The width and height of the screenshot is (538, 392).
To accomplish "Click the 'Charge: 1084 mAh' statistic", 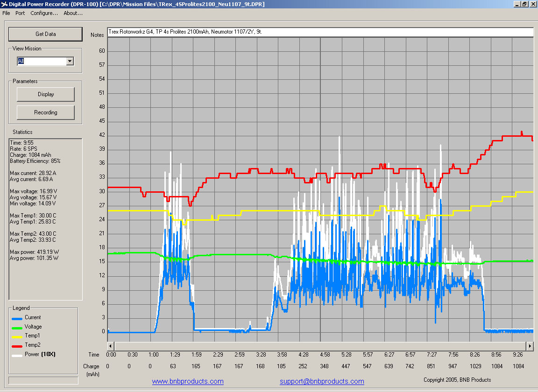I will click(30, 155).
